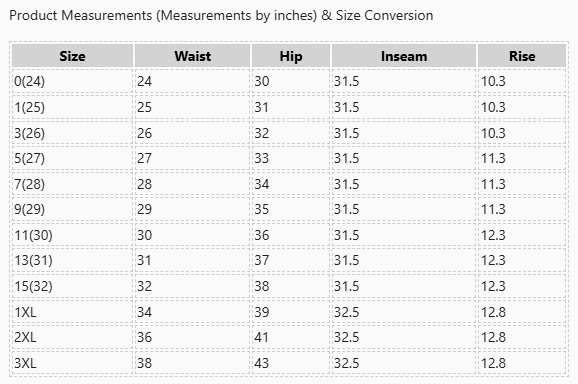Click the Hip column header

click(291, 56)
